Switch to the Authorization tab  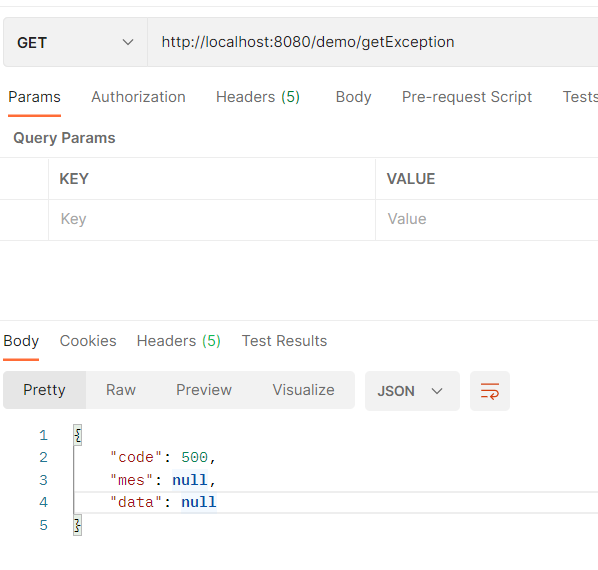pos(138,97)
